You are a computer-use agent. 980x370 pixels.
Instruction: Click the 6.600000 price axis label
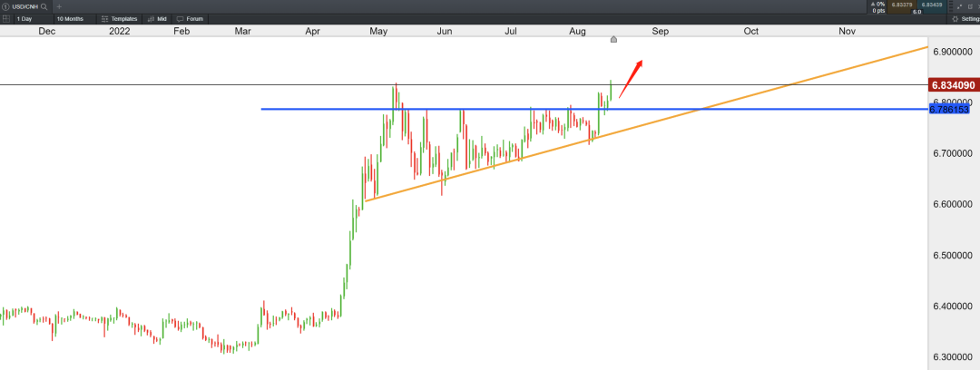(952, 204)
